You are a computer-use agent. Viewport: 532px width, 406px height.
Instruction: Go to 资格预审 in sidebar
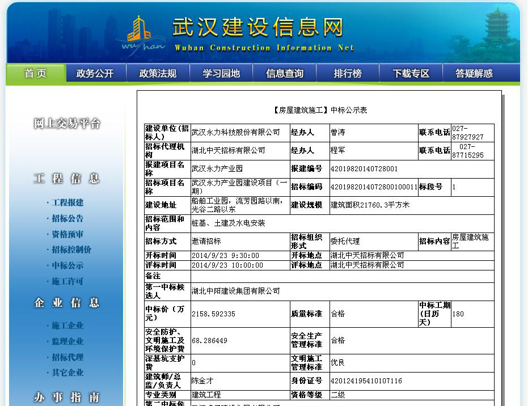point(67,234)
